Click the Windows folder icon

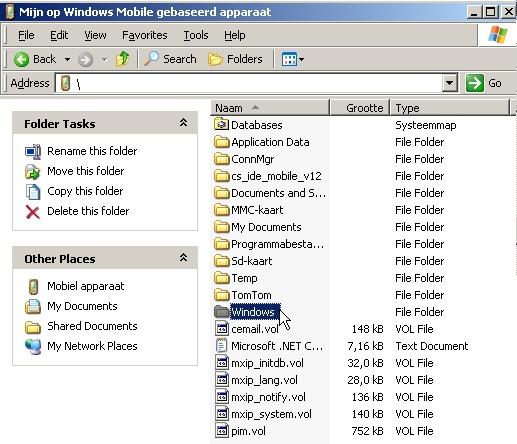[x=221, y=312]
